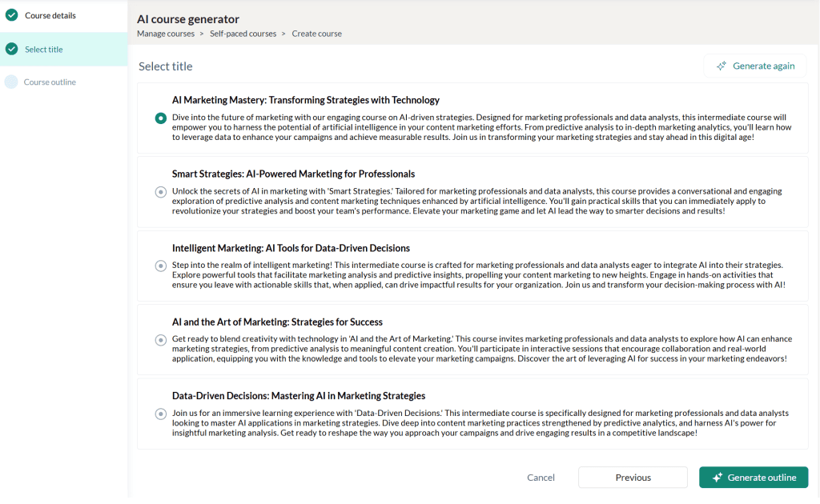Click the Course details green checkmark icon

coord(11,15)
